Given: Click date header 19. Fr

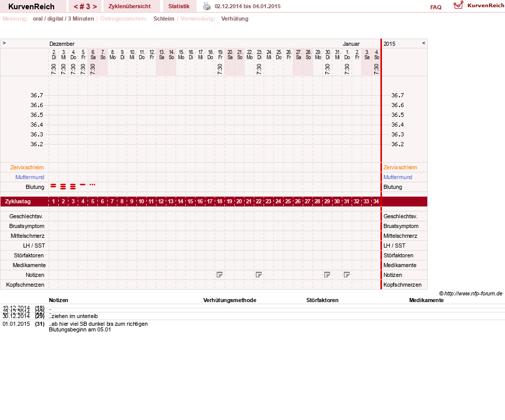Looking at the screenshot, I should (x=220, y=55).
